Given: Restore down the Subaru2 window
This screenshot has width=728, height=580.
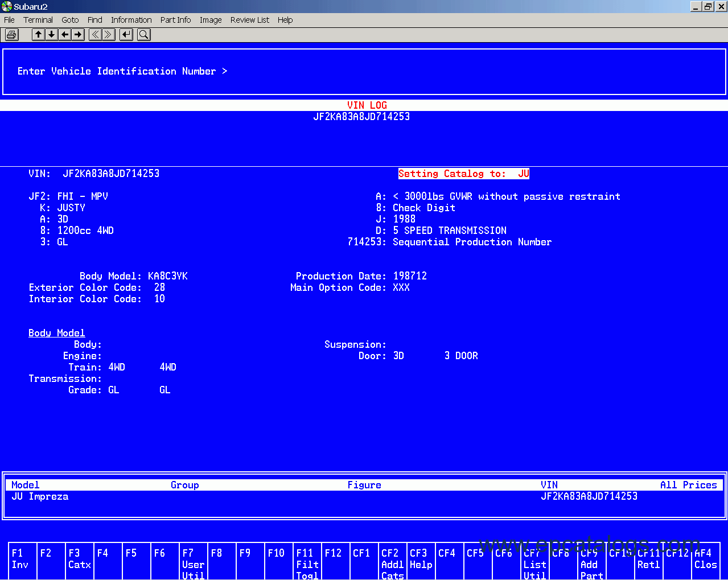Looking at the screenshot, I should tap(708, 7).
